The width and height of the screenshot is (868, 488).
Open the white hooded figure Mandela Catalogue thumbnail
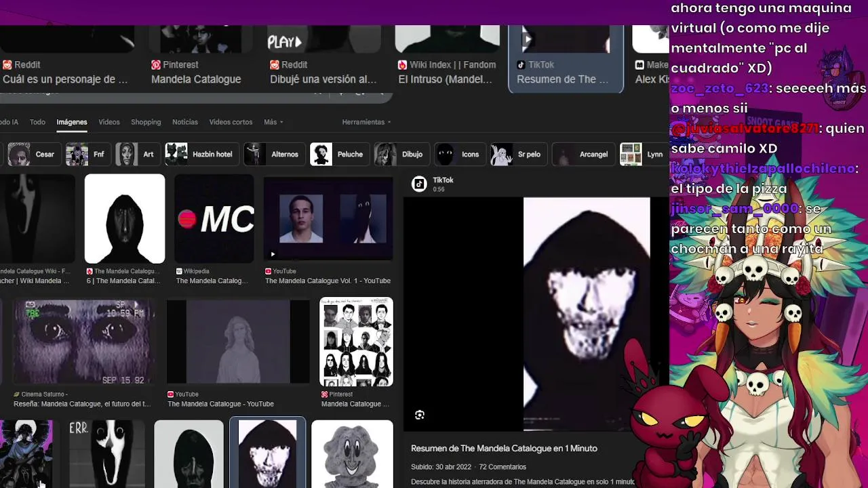click(125, 218)
